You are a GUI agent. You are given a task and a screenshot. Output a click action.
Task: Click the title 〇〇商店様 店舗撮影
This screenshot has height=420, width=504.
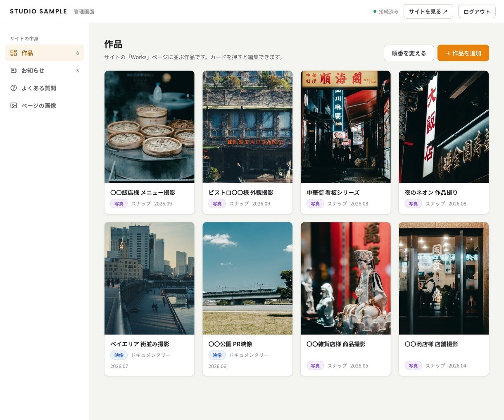pyautogui.click(x=431, y=344)
